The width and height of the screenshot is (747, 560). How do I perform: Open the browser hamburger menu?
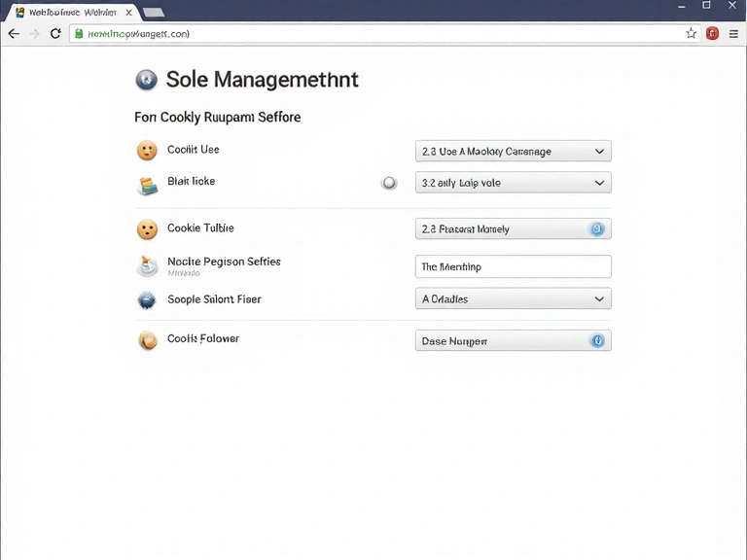pyautogui.click(x=733, y=33)
